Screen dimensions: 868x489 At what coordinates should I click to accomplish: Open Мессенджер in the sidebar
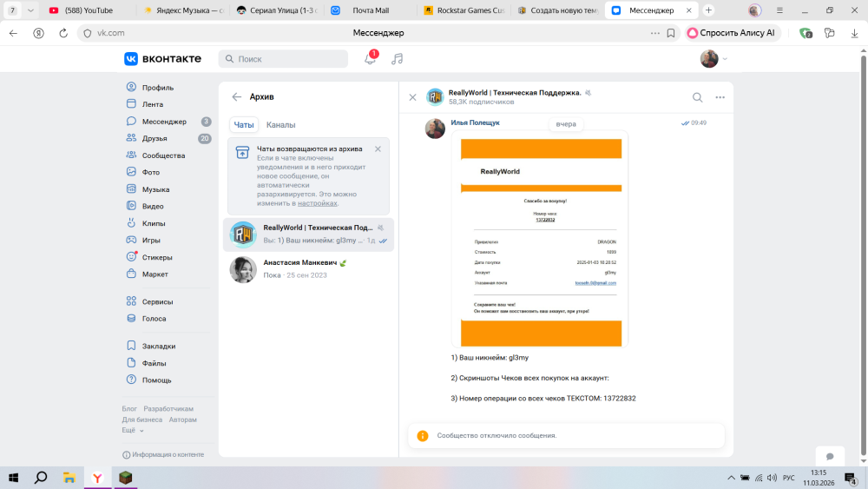(x=164, y=122)
